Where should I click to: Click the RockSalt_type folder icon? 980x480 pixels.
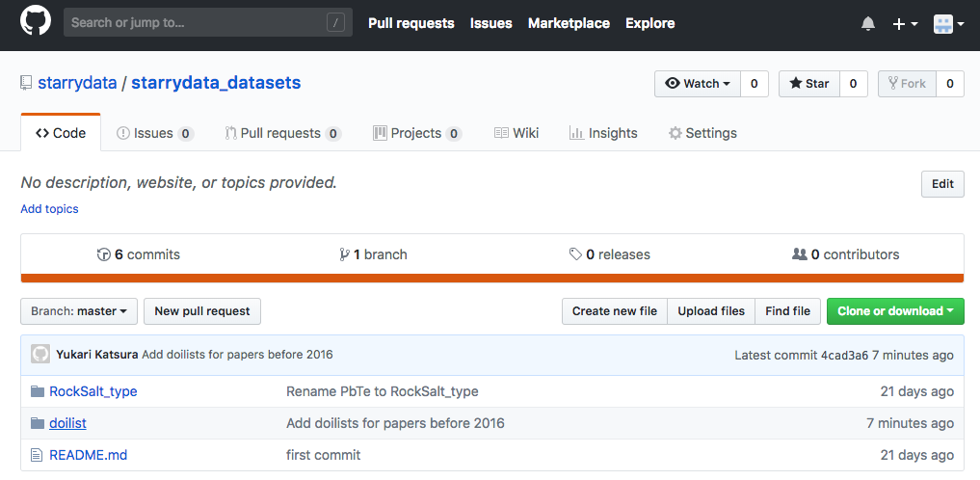click(x=38, y=391)
